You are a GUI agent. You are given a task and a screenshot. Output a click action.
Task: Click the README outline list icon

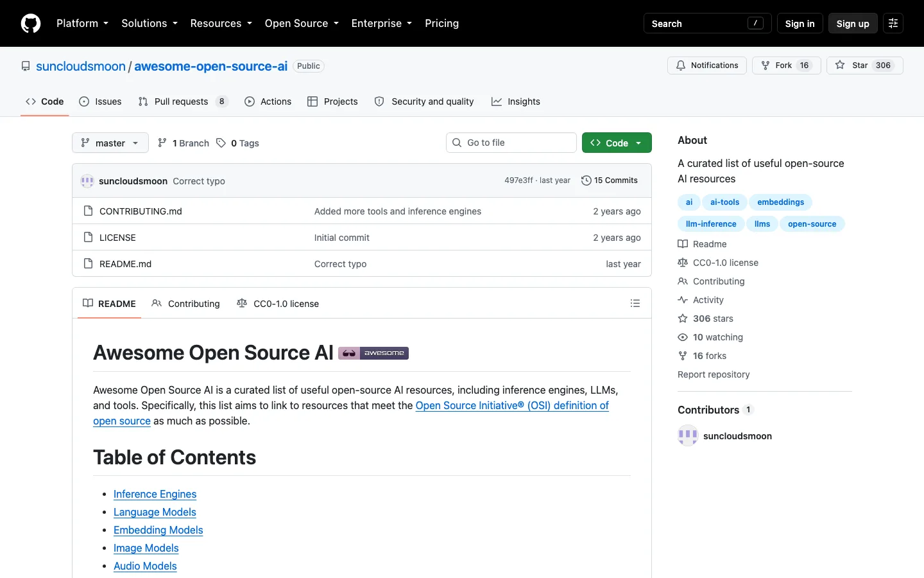(x=635, y=303)
